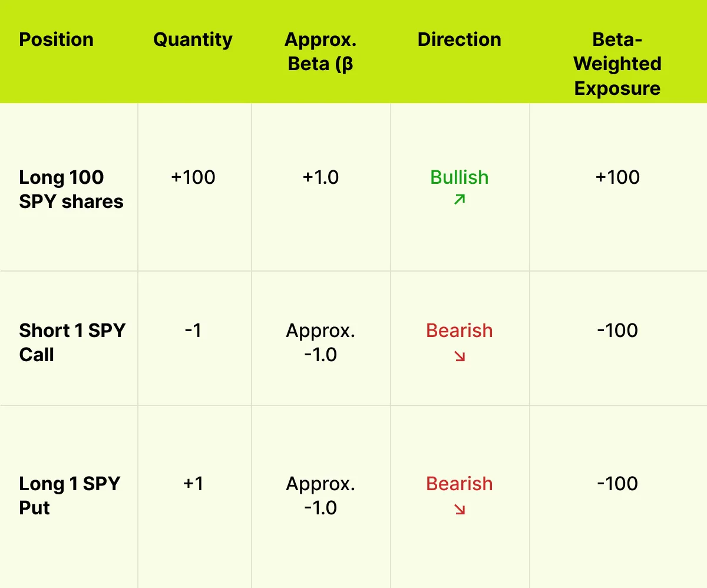Screen dimensions: 707x588
Task: Select the Approx. Beta column header
Action: point(321,51)
